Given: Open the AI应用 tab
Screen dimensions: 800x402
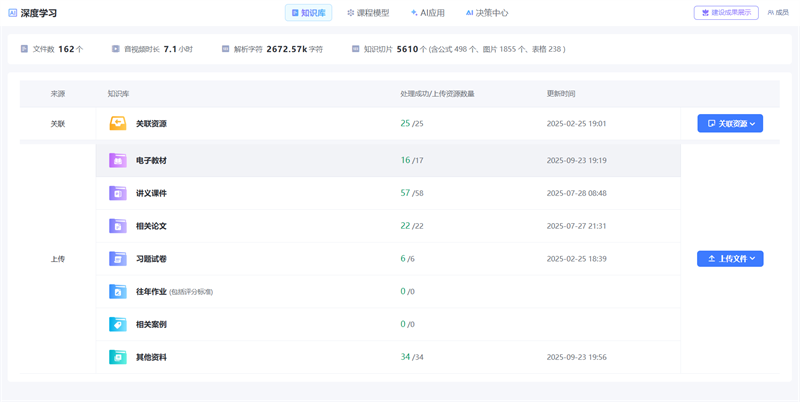Looking at the screenshot, I should (427, 13).
